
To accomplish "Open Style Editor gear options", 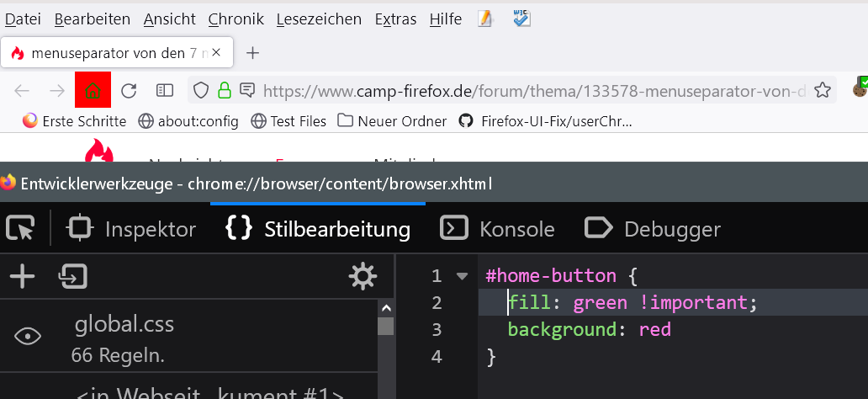I will [x=363, y=276].
